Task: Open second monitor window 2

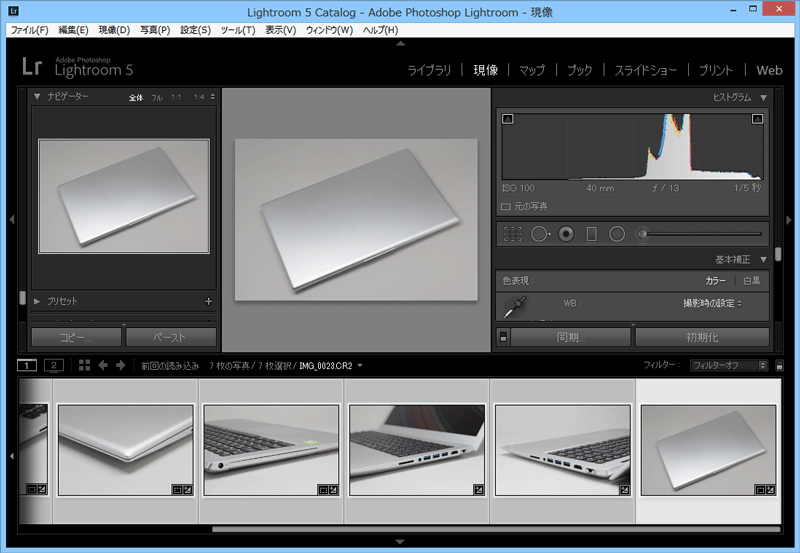Action: pos(54,365)
